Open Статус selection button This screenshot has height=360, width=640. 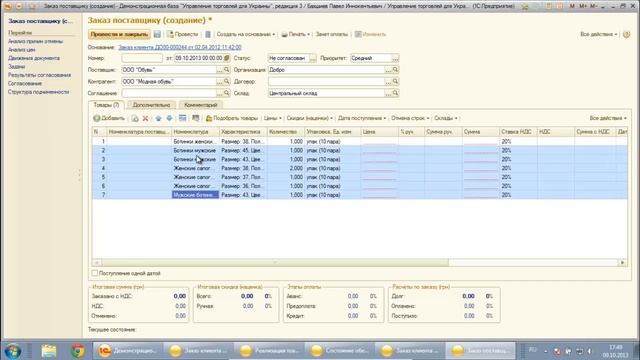pos(313,58)
